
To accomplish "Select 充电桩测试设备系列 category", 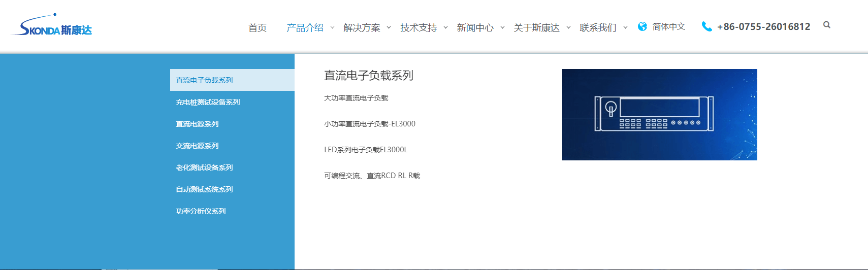I will (x=208, y=102).
